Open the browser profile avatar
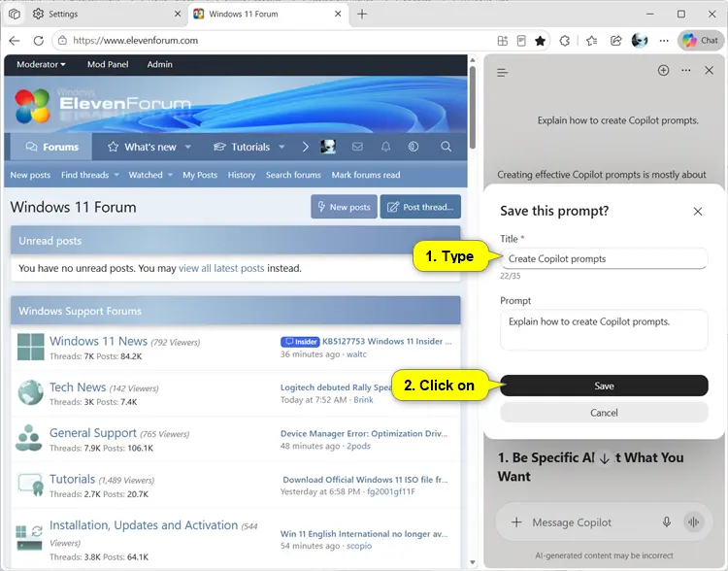 pyautogui.click(x=640, y=41)
